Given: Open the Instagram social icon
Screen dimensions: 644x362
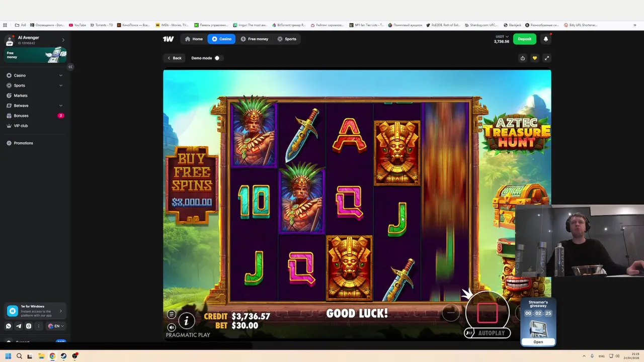Looking at the screenshot, I should pos(29,326).
